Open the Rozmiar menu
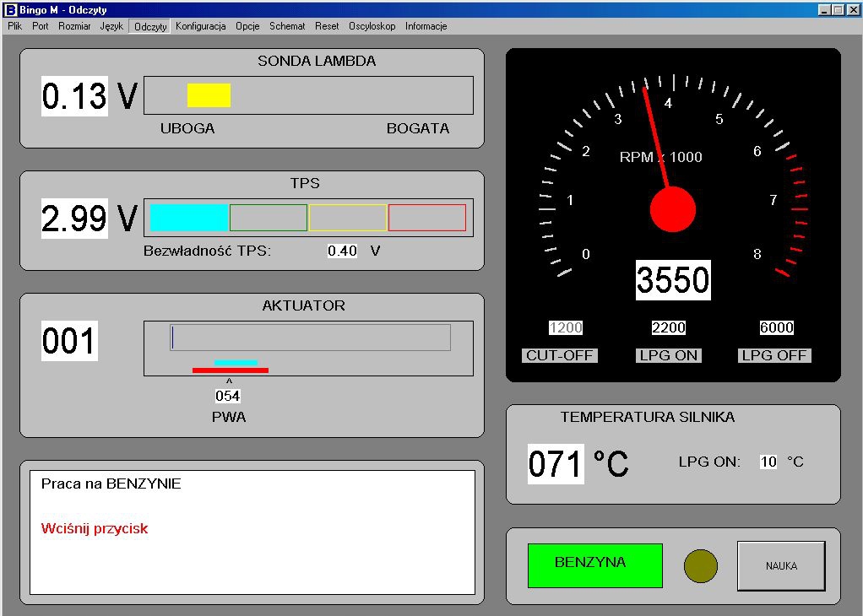This screenshot has width=863, height=616. [74, 26]
